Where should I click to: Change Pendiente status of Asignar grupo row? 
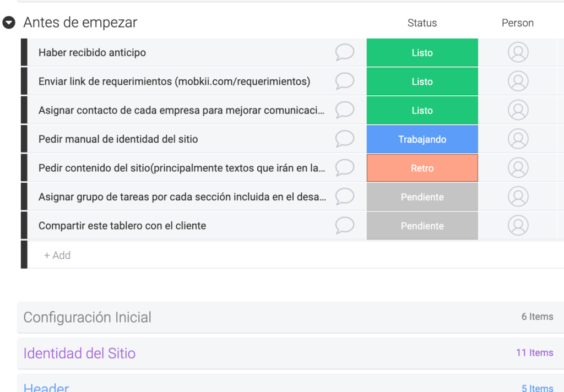coord(422,197)
